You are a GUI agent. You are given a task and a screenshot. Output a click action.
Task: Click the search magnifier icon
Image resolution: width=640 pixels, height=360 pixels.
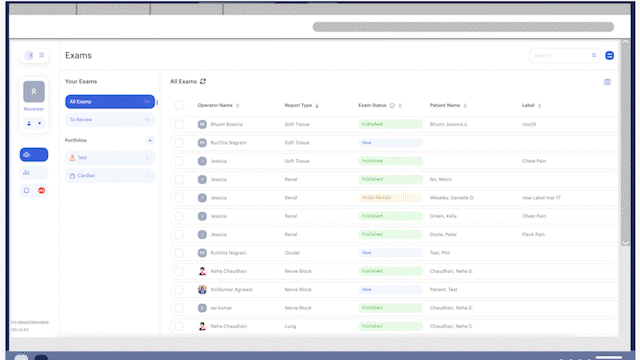tap(594, 56)
